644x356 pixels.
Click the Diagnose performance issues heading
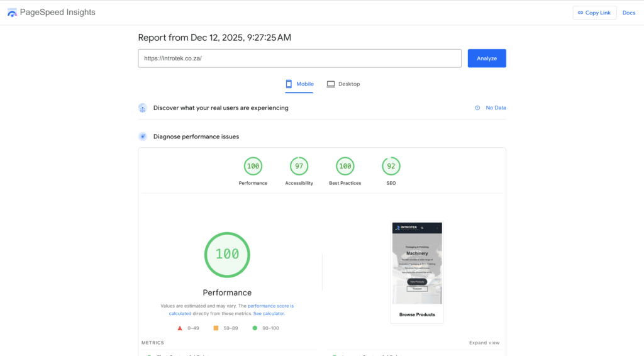click(x=196, y=136)
